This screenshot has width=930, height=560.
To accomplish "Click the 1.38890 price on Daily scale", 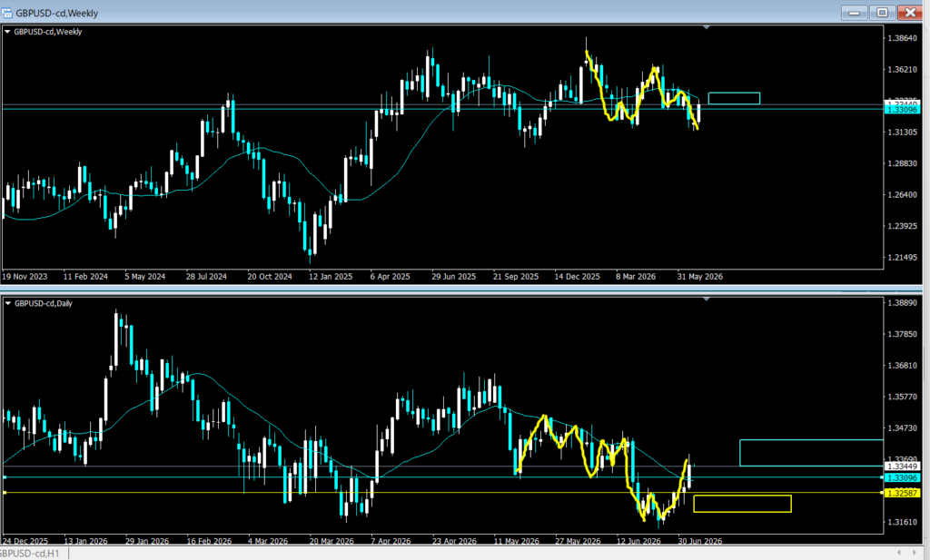I will click(902, 303).
